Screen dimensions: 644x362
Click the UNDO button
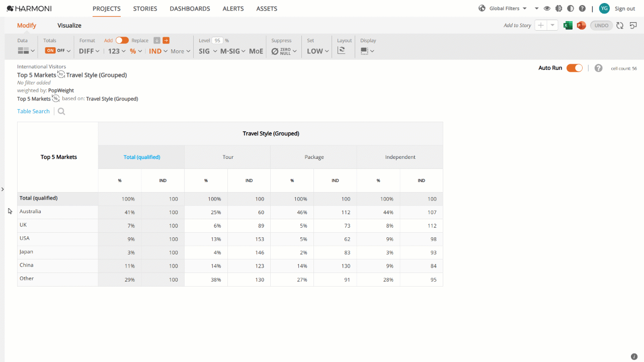[x=602, y=26]
